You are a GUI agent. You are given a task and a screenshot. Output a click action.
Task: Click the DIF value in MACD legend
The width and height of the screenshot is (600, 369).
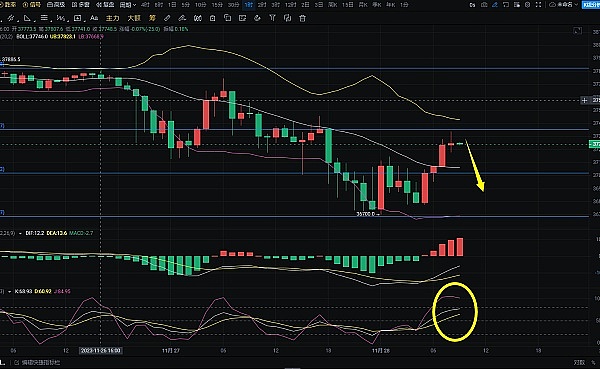[x=35, y=233]
